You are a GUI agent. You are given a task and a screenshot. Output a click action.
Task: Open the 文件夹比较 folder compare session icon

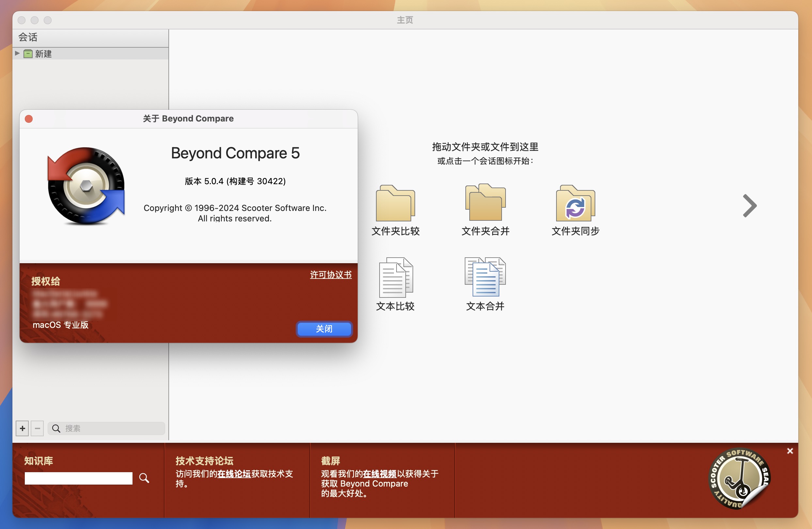[396, 203]
